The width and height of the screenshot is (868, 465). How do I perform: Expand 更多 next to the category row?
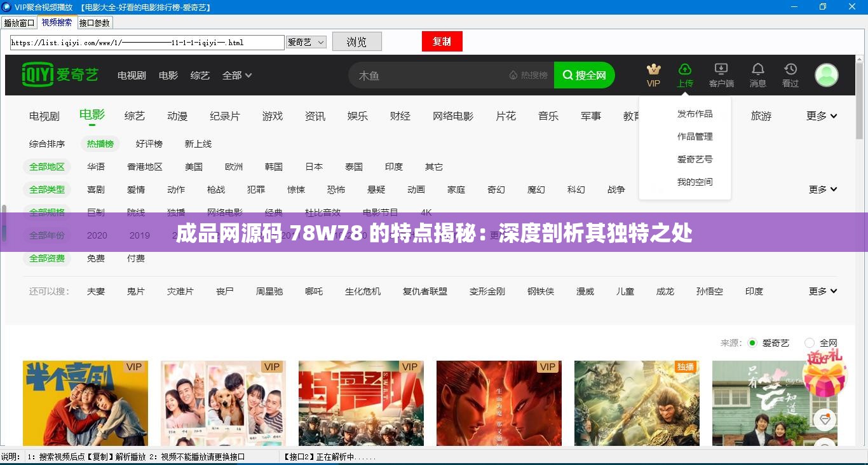click(821, 116)
